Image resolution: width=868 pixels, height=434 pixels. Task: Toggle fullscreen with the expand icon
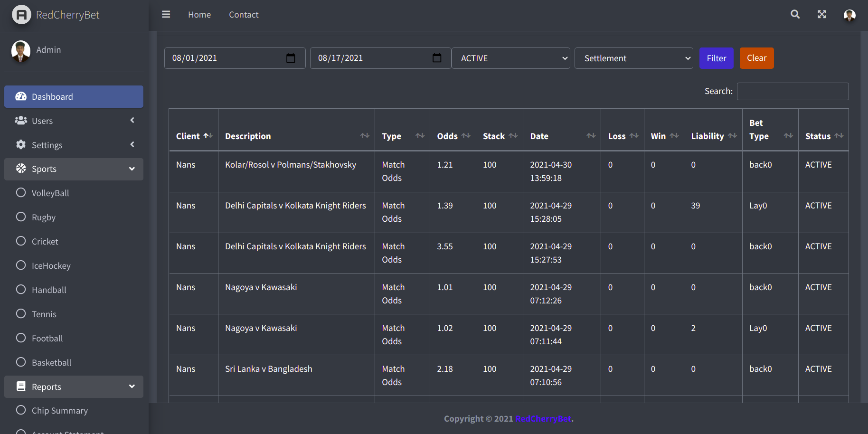[822, 14]
